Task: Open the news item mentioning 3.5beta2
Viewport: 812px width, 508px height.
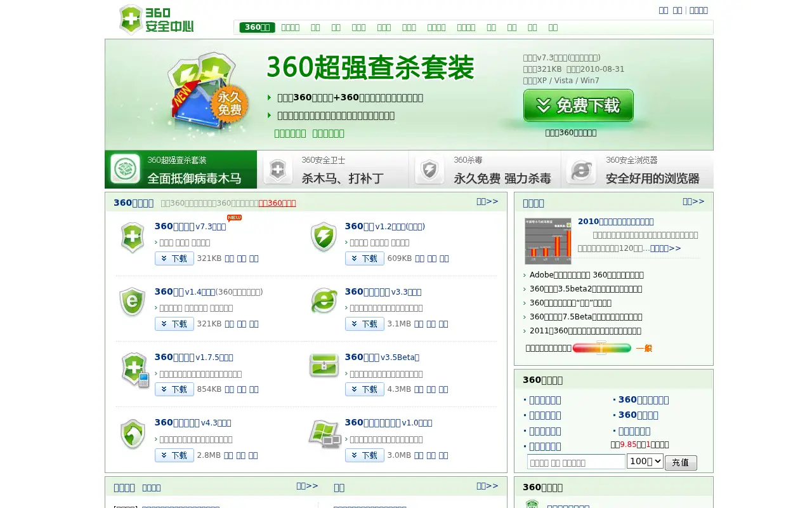Action: 586,289
